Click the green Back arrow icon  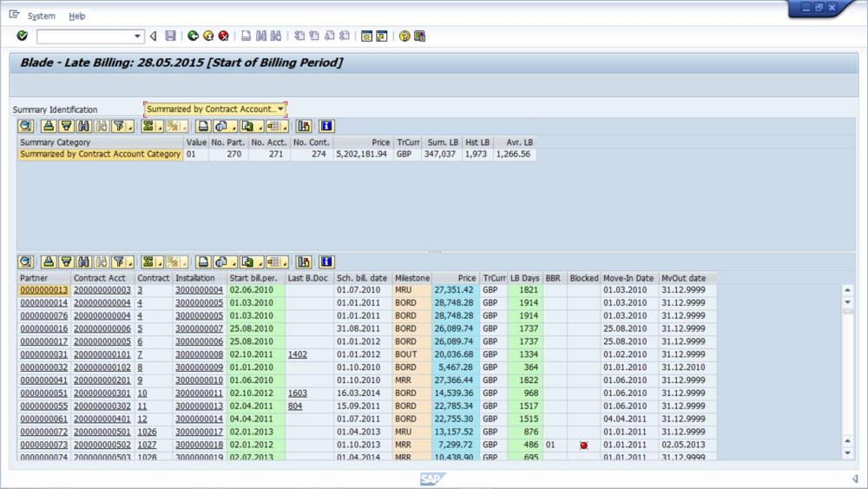click(193, 36)
